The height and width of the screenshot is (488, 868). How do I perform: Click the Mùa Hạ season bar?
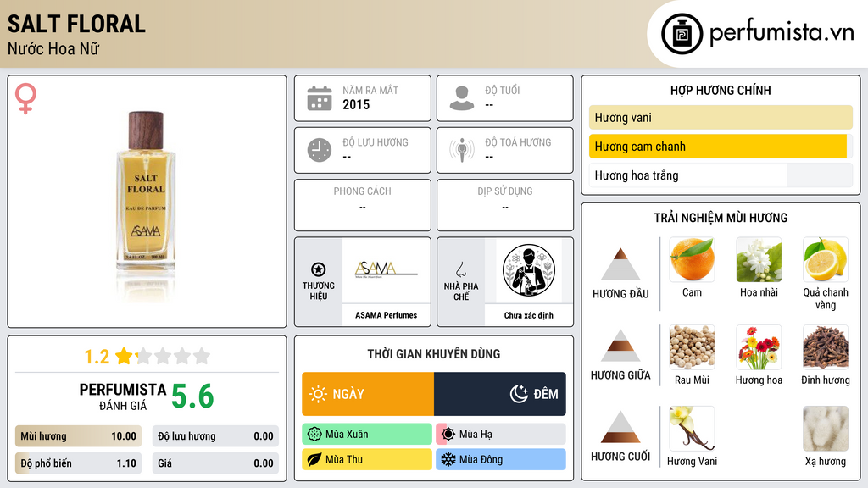coord(501,435)
